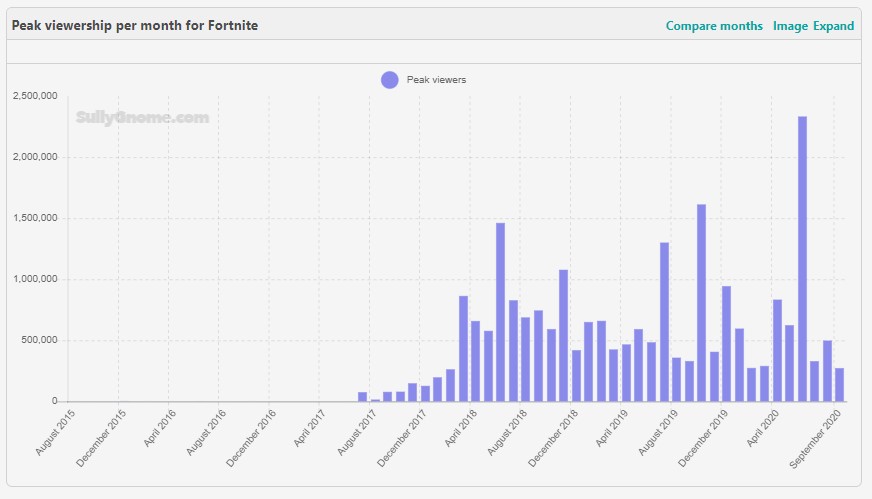
Task: Select the first bar right of April 2017
Action: click(x=363, y=397)
